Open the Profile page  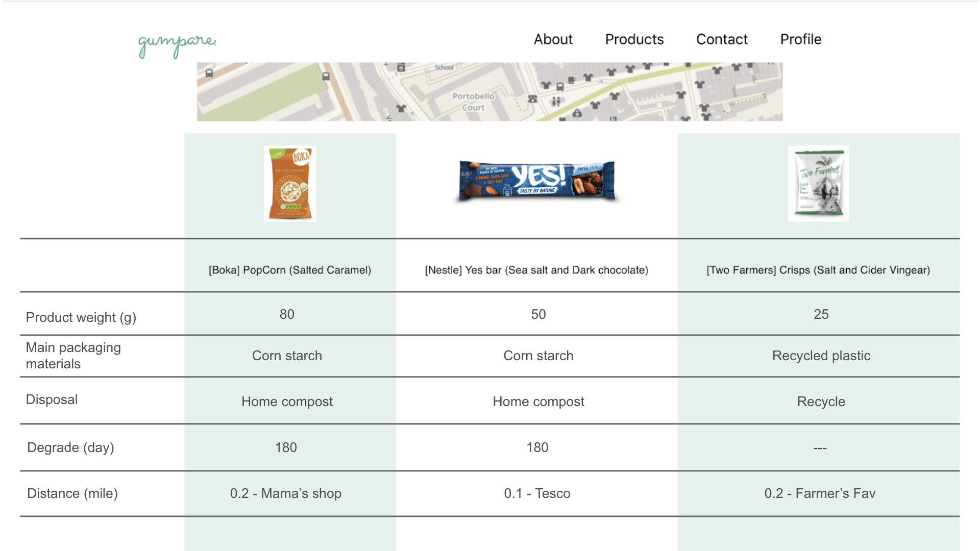coord(801,39)
